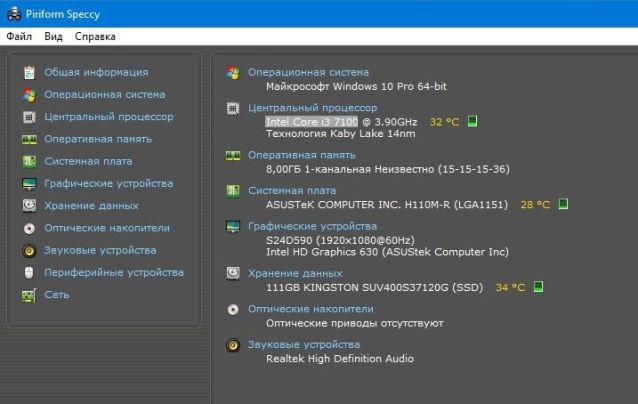Click the optical disc icon in the summary panel
This screenshot has height=404, width=638.
[233, 310]
